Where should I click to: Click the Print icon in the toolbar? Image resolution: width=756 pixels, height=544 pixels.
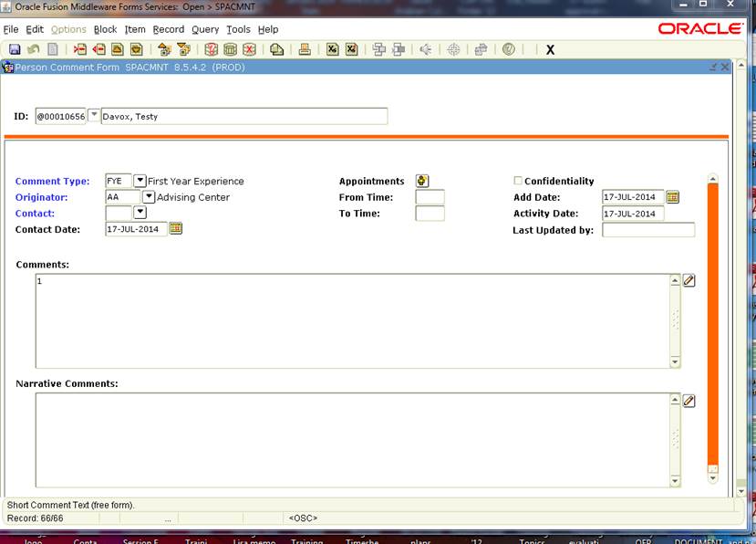coord(305,49)
